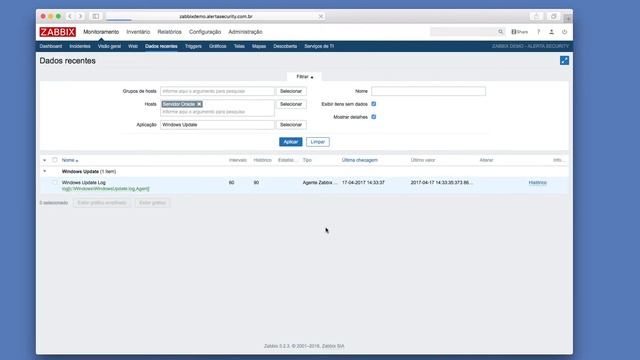Image resolution: width=640 pixels, height=360 pixels.
Task: Click the Hosts search input
Action: [x=217, y=112]
